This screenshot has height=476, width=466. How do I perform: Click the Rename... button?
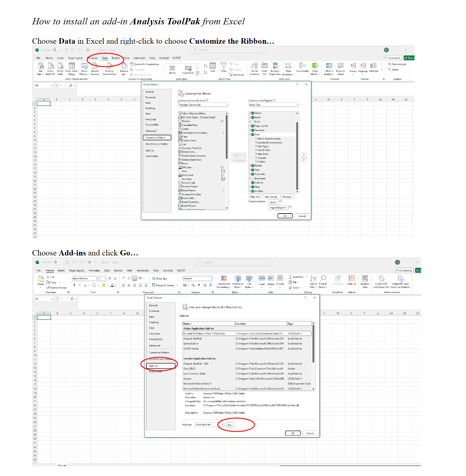point(287,197)
